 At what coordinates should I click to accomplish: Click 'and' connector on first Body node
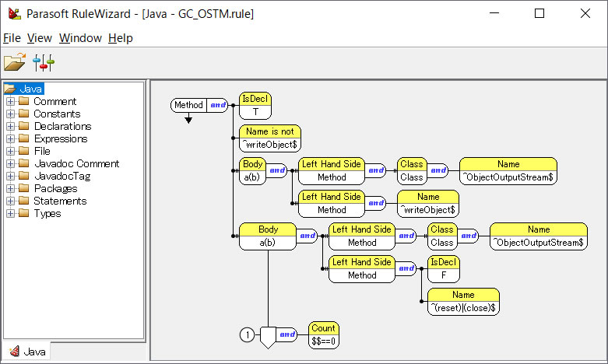coord(277,170)
